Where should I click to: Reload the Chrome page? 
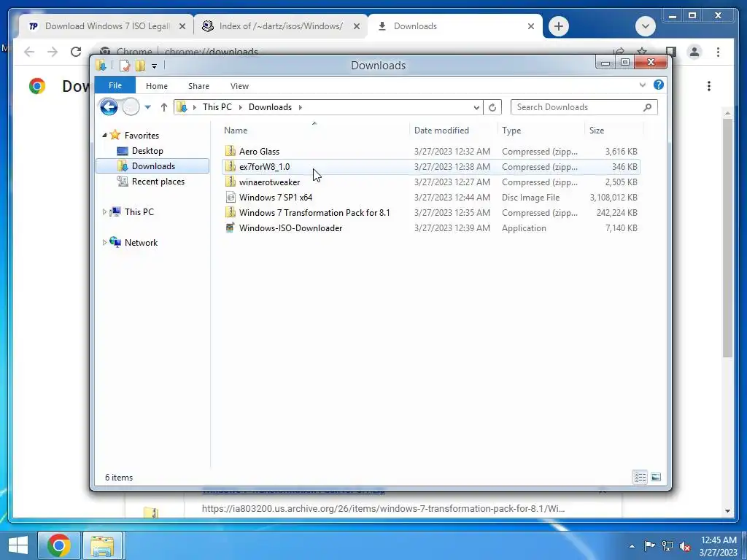pyautogui.click(x=76, y=52)
